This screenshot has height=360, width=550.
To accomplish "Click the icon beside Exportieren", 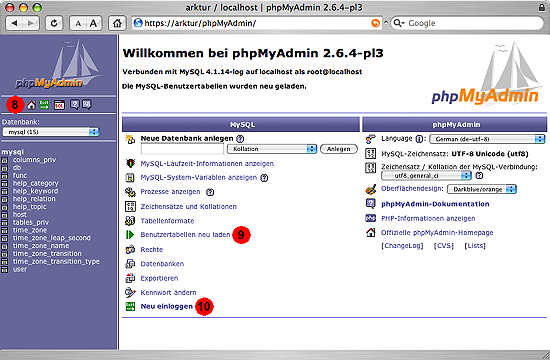I will (130, 278).
